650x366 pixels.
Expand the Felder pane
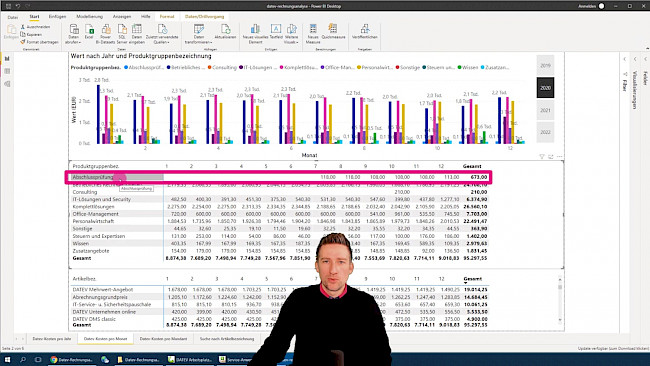pos(645,59)
